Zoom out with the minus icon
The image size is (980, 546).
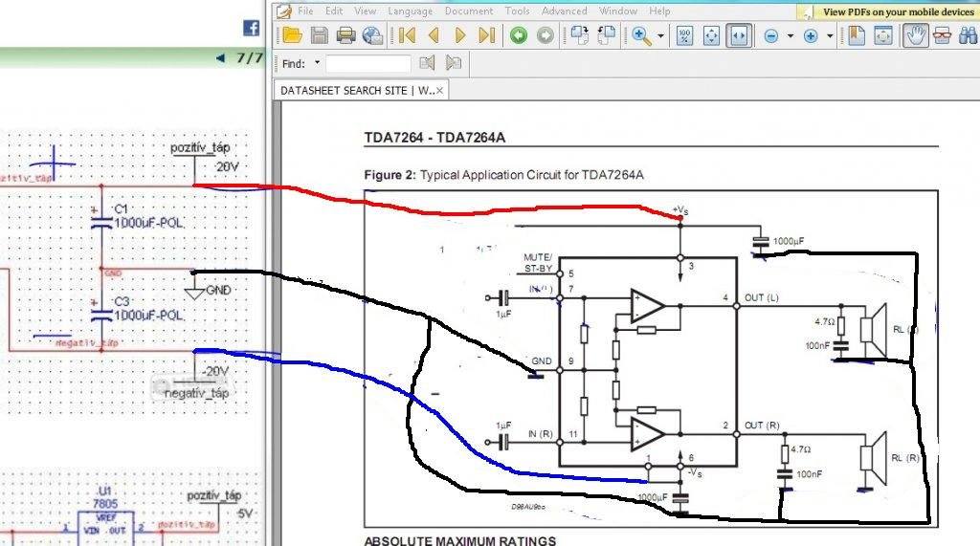(771, 36)
